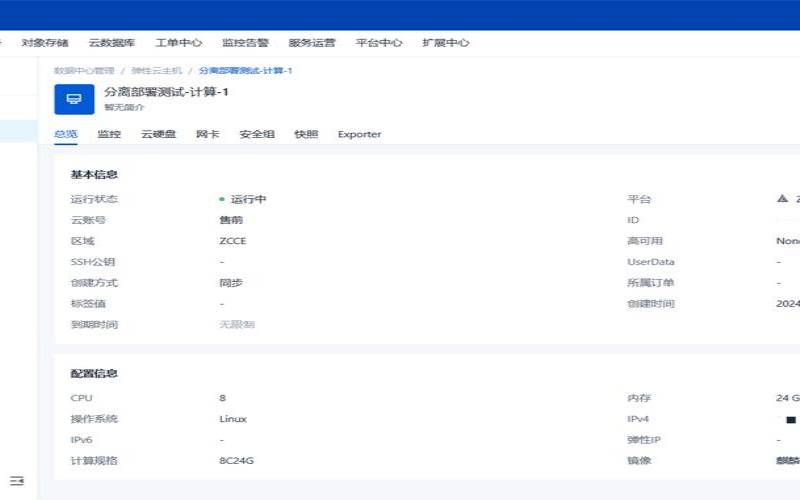Viewport: 800px width, 500px height.
Task: Select the 总览 tab
Action: tap(66, 134)
